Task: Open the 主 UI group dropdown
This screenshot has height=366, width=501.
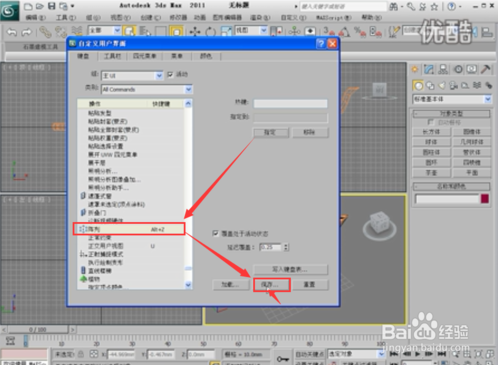Action: point(132,75)
